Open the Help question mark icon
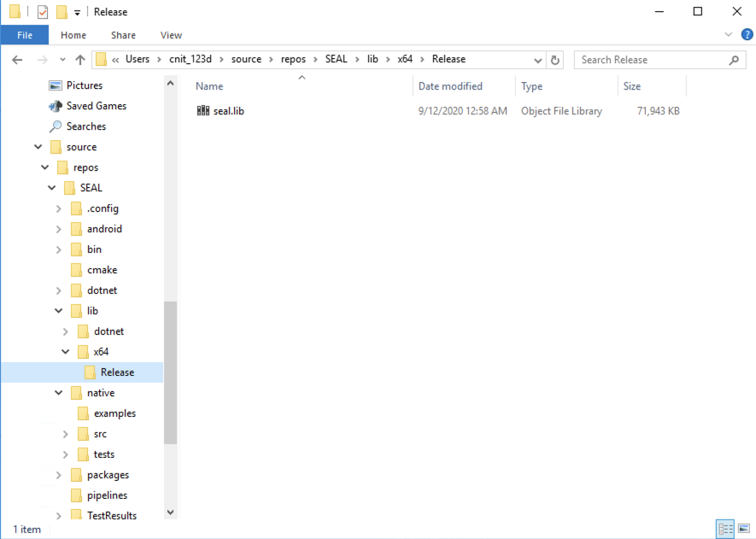 coord(747,35)
